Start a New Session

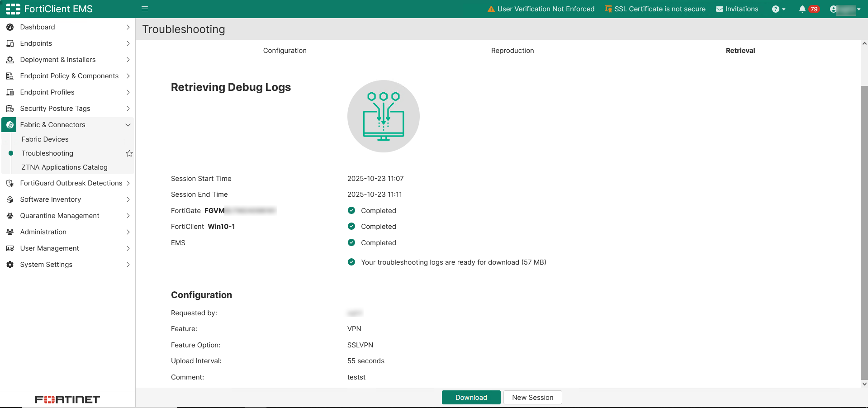pos(533,398)
